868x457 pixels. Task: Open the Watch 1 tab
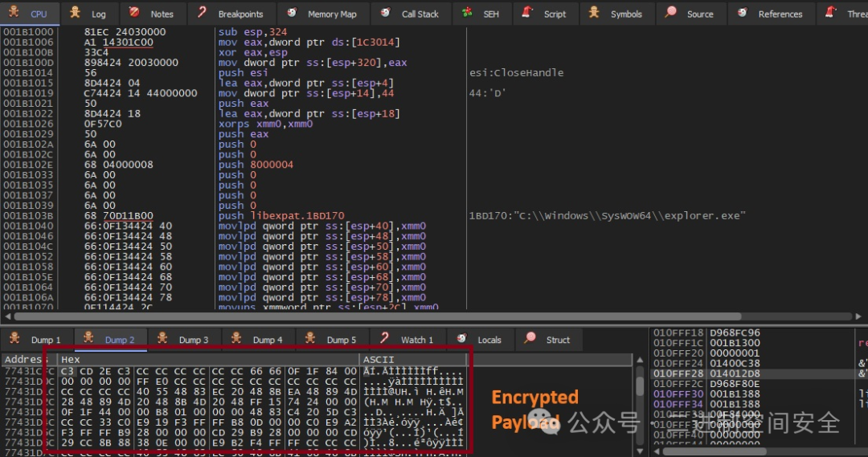pos(407,339)
